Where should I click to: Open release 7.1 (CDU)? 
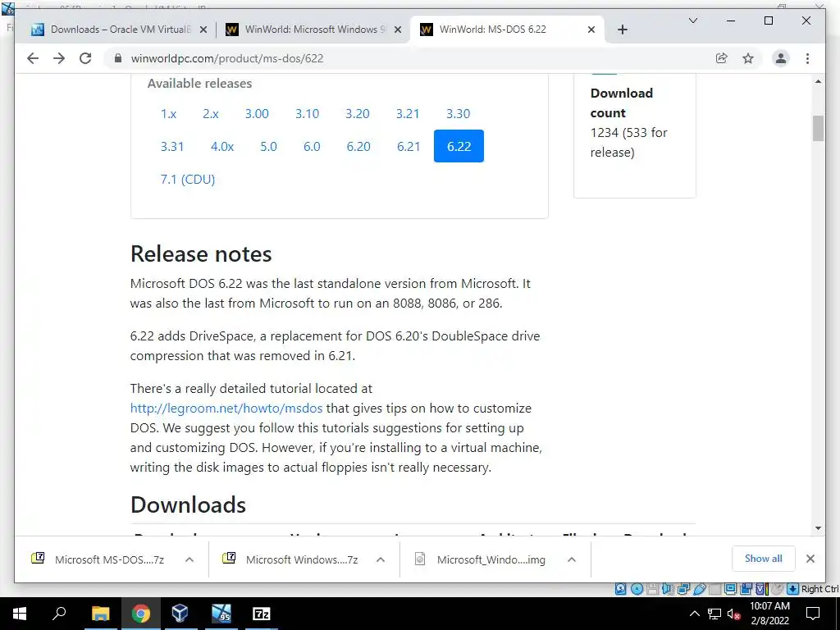click(188, 179)
